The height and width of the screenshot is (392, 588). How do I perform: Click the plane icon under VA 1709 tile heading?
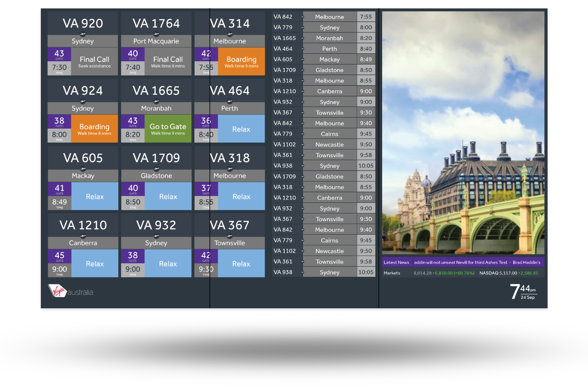[x=156, y=169]
